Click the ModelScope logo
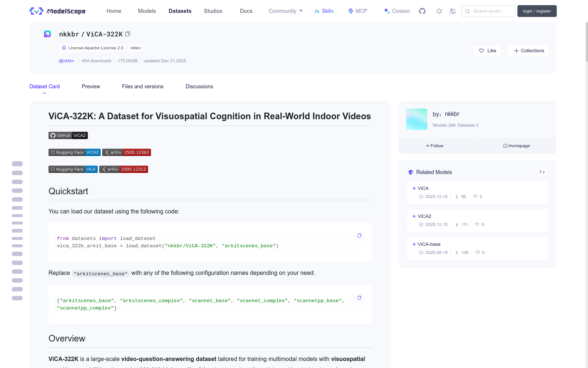 [x=58, y=11]
